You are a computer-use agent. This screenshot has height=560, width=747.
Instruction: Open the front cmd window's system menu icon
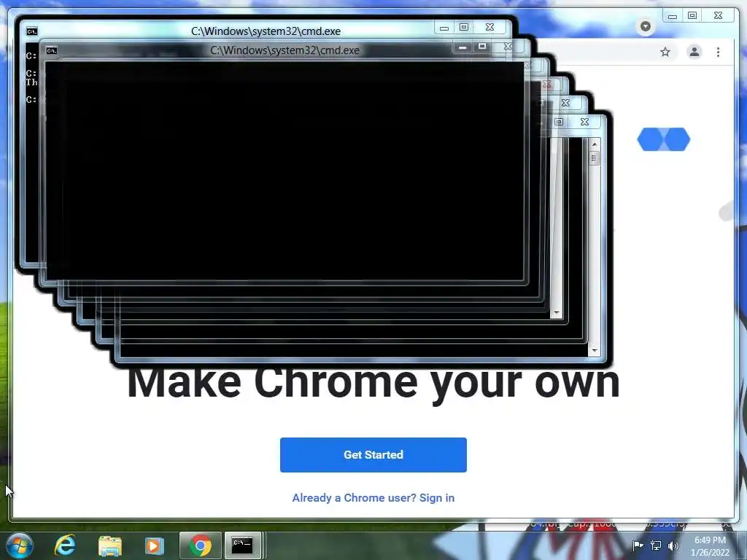[52, 50]
